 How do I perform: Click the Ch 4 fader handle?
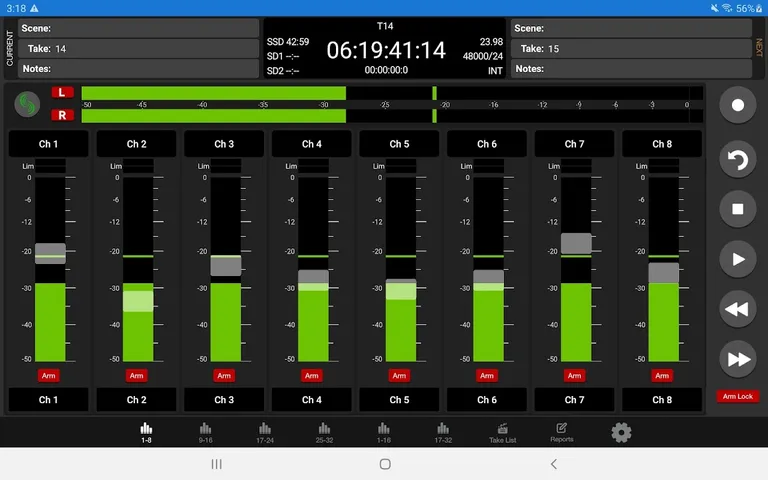tap(313, 280)
